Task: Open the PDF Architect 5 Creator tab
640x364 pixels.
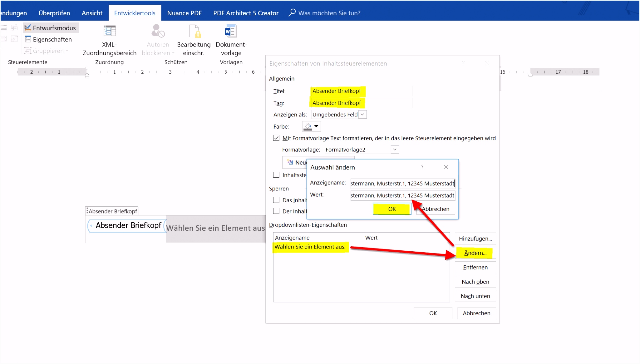Action: (246, 13)
